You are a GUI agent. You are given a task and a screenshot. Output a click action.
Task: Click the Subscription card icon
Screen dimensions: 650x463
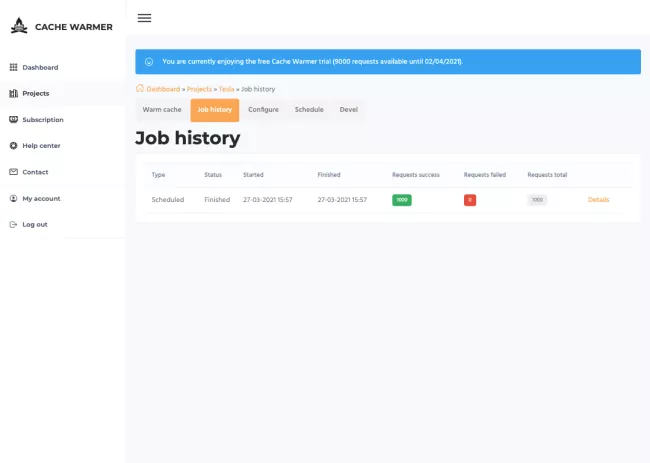coord(13,119)
